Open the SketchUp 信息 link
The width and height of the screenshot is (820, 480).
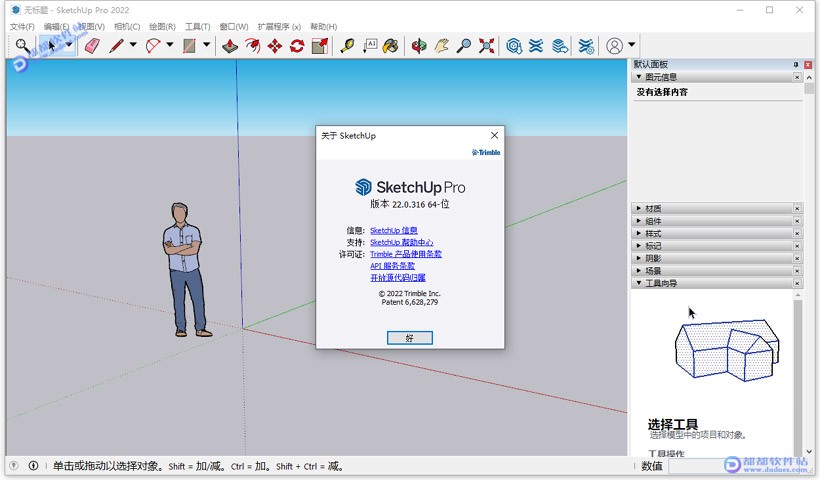point(394,231)
